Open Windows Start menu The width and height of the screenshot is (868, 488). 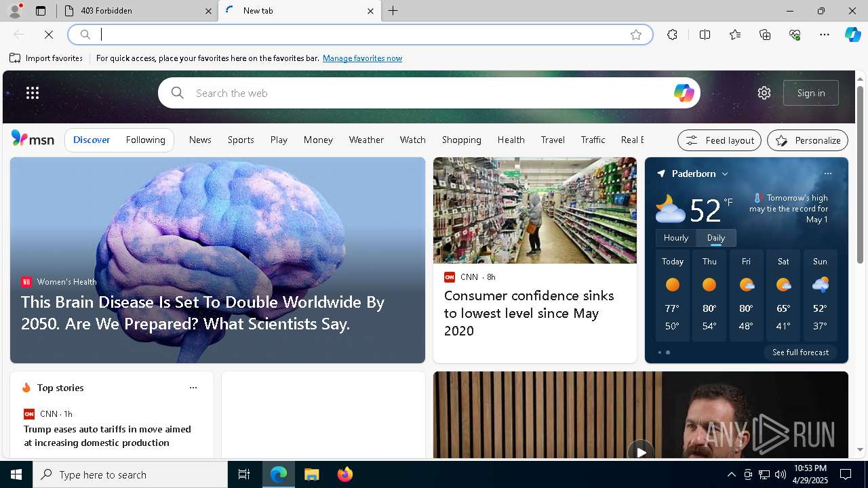pos(16,474)
